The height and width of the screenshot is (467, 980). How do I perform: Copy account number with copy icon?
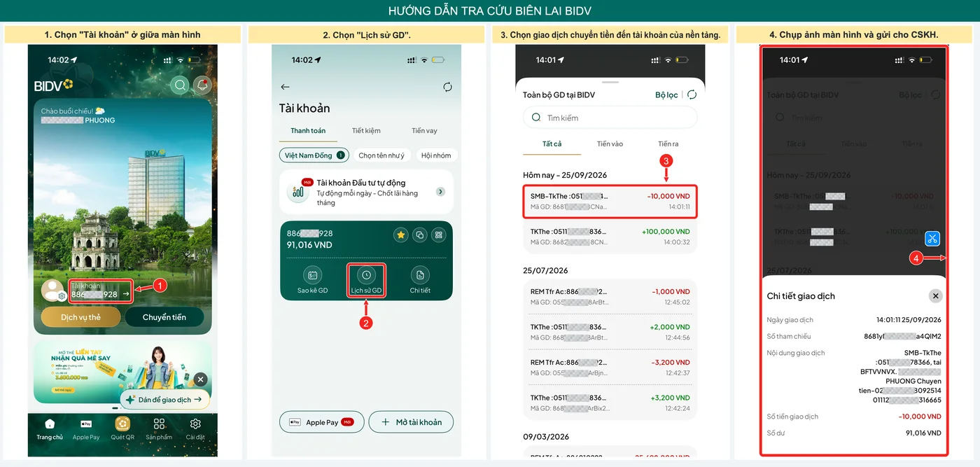coord(420,235)
